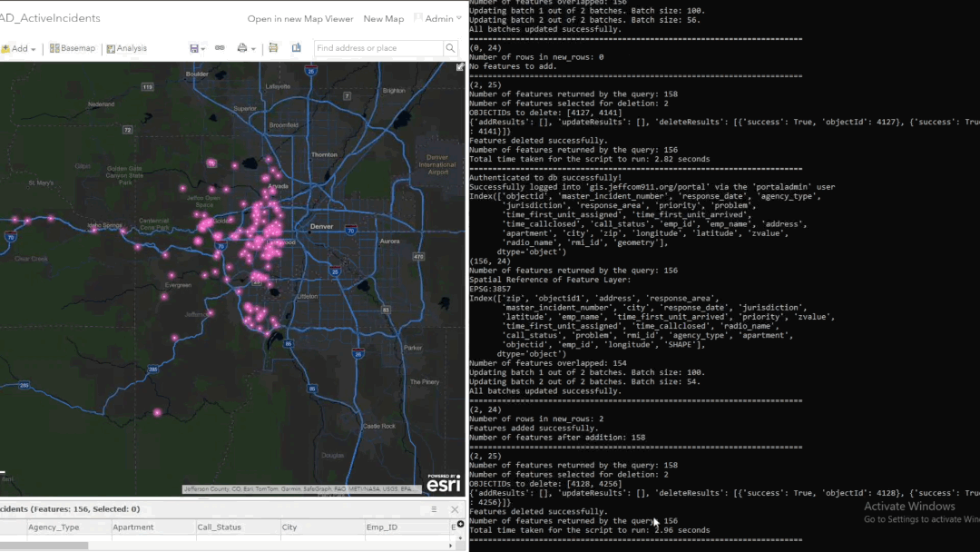Expand the Add dropdown menu

(19, 49)
